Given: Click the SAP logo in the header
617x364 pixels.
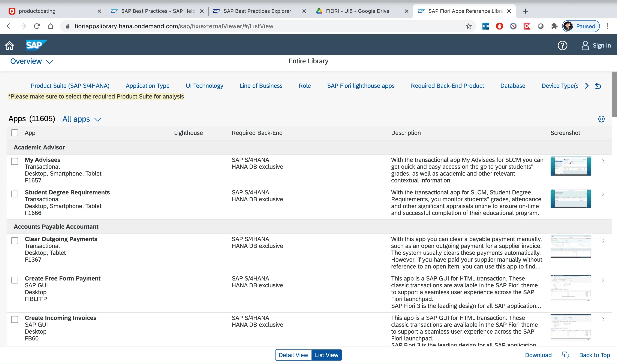Looking at the screenshot, I should (36, 45).
